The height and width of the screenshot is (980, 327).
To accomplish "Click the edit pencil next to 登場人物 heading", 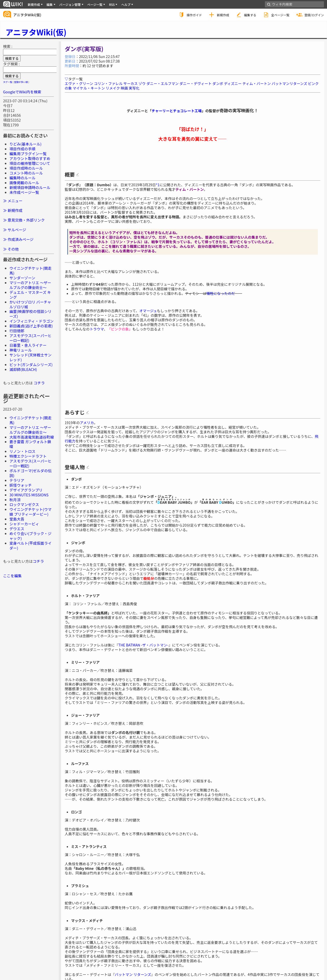I will [x=88, y=467].
